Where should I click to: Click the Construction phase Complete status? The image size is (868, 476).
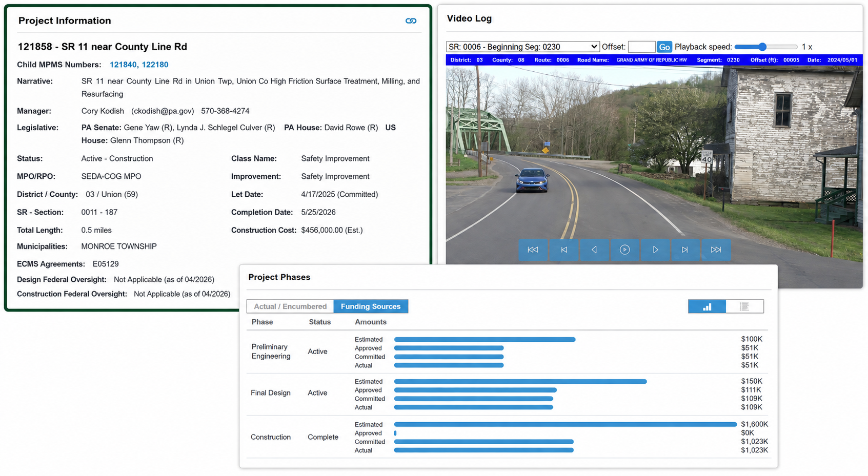[323, 437]
